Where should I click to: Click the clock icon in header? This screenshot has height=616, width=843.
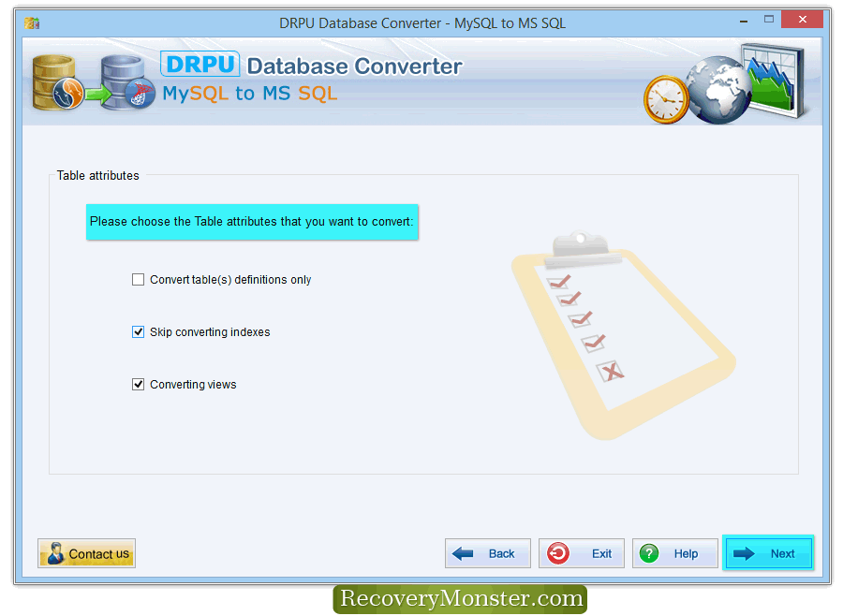(x=667, y=99)
